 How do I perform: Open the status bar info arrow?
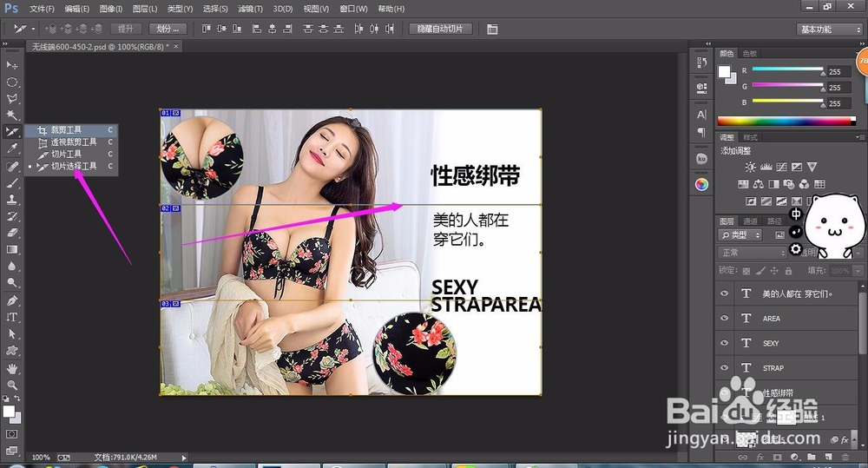point(184,458)
